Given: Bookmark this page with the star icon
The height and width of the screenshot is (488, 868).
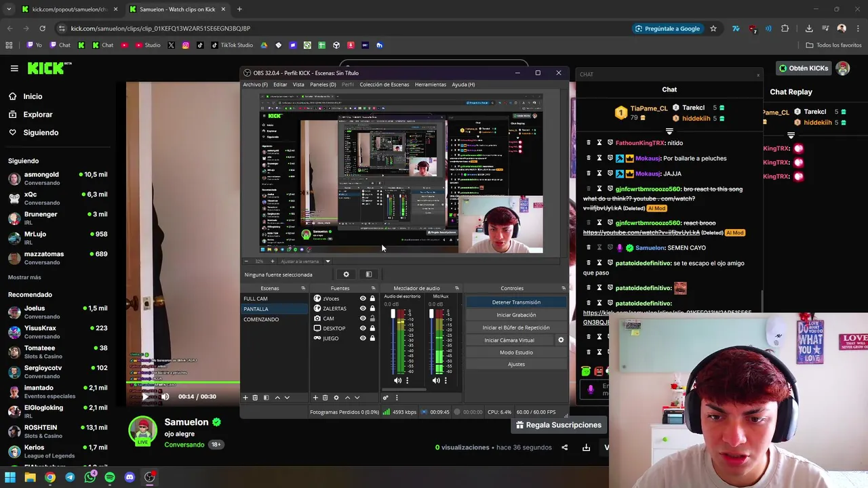Looking at the screenshot, I should [713, 28].
